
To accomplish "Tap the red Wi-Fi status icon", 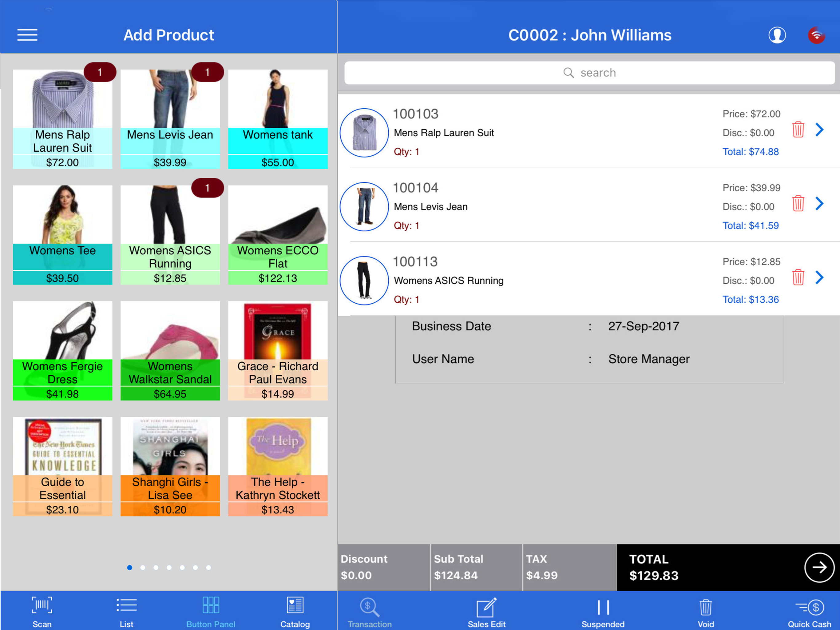I will click(x=816, y=35).
